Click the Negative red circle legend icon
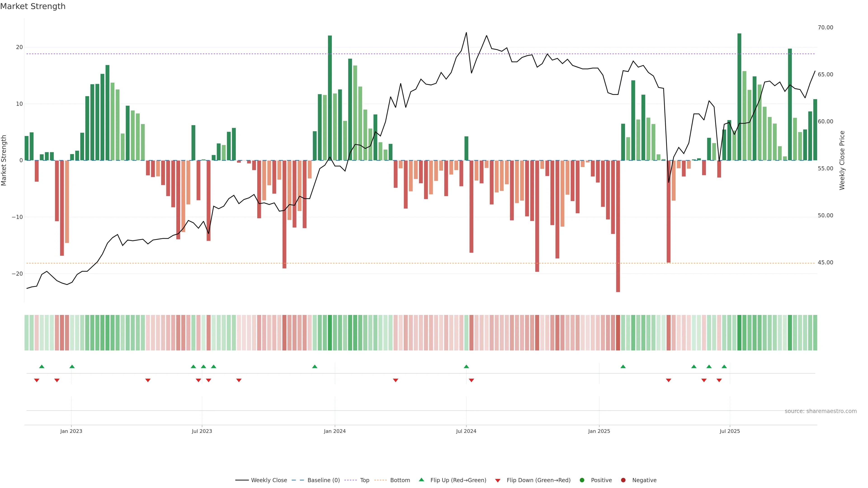Image resolution: width=868 pixels, height=488 pixels. point(623,480)
